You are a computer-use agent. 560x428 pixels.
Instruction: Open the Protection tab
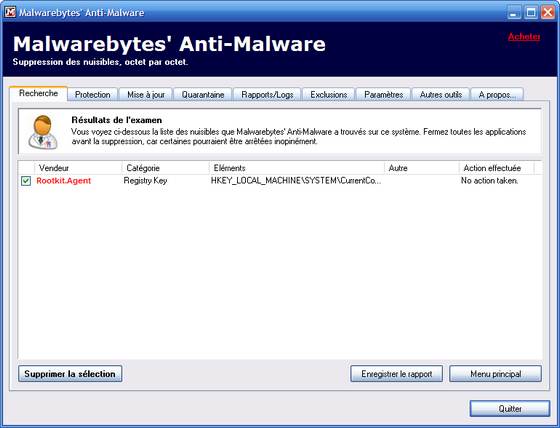click(x=92, y=95)
